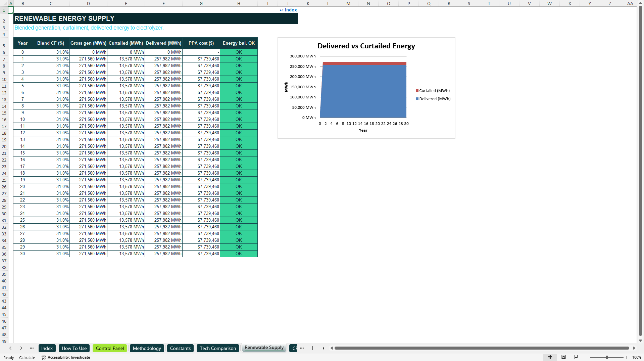The height and width of the screenshot is (361, 644).
Task: Select PPA cost ($) header cell
Action: point(201,43)
